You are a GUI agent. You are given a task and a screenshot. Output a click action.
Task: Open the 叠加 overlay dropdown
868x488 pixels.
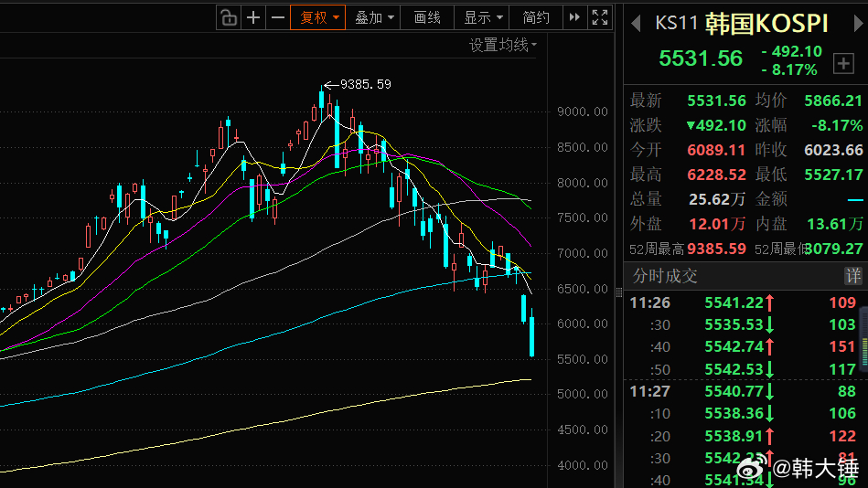click(x=374, y=17)
